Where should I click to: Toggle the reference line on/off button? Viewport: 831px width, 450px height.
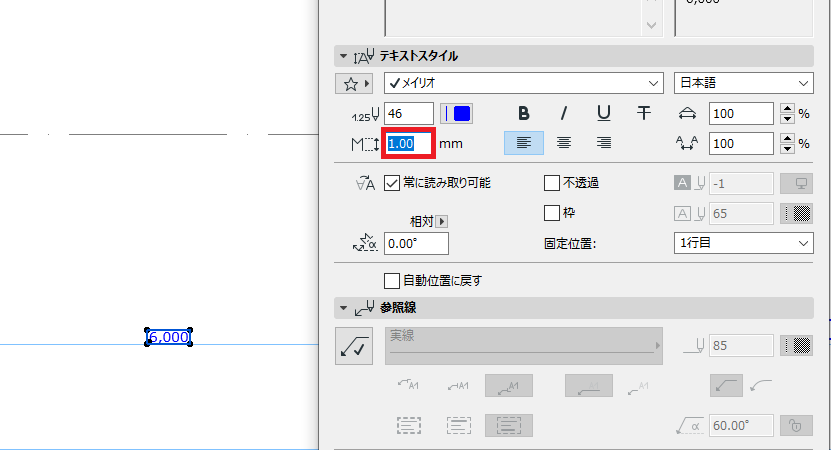click(x=354, y=346)
